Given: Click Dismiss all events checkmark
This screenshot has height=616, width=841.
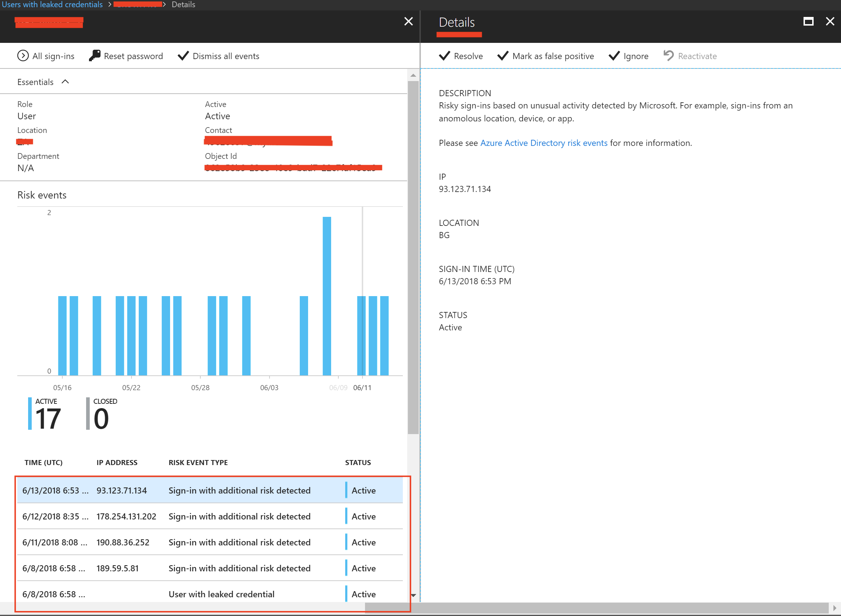Looking at the screenshot, I should coord(183,56).
